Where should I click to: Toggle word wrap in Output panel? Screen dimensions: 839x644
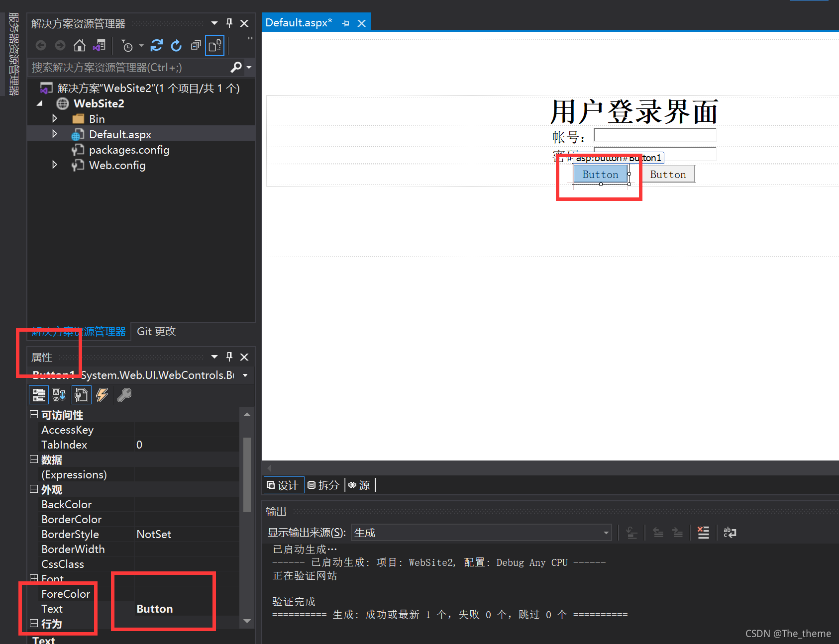[730, 533]
